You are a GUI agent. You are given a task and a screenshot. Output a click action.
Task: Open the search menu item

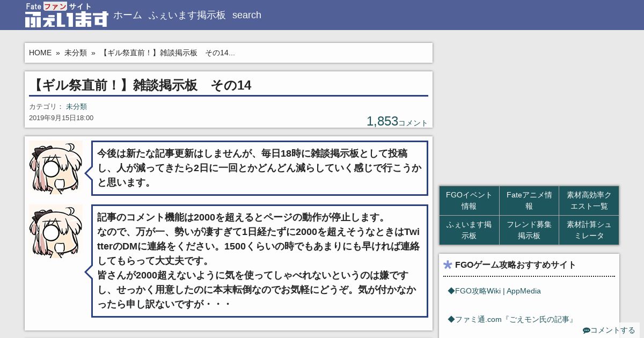click(247, 15)
